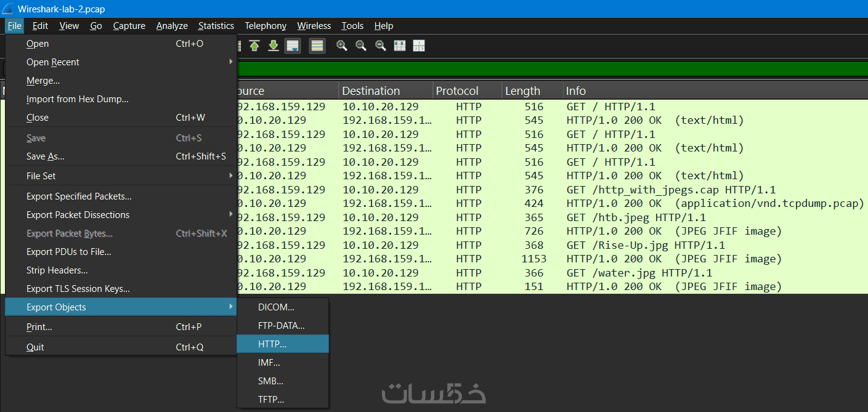Image resolution: width=868 pixels, height=412 pixels.
Task: Open the View menu
Action: 69,26
